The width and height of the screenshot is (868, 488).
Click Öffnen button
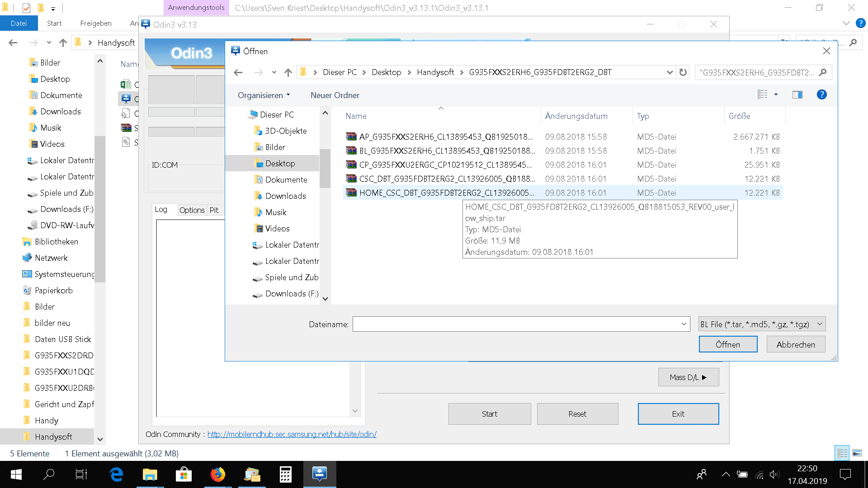tap(728, 344)
